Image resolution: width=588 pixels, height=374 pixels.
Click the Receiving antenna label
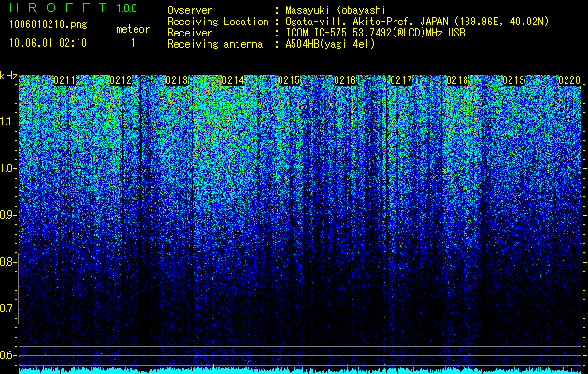coord(215,44)
